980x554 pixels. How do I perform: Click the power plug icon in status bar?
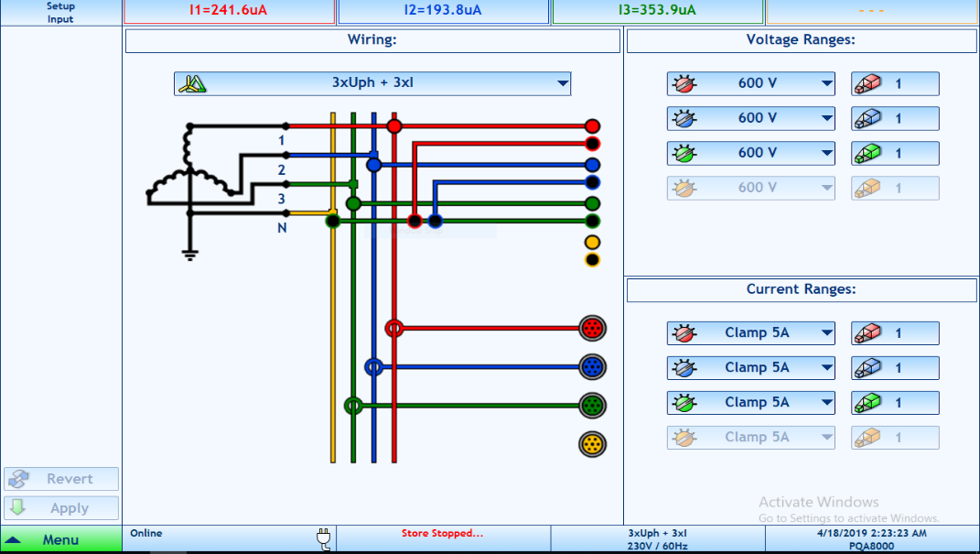click(x=322, y=538)
